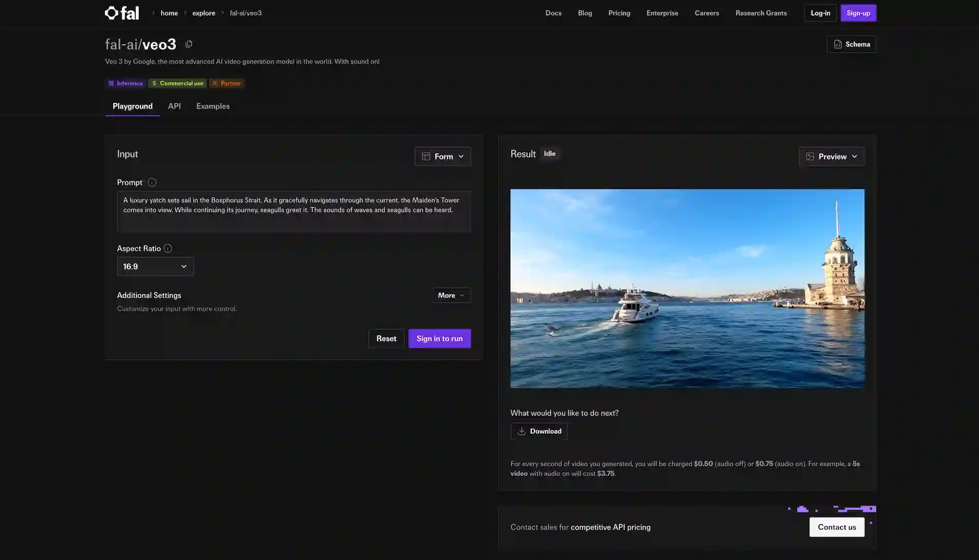Click the fal-ai/veo3 breadcrumb
Image resolution: width=979 pixels, height=560 pixels.
click(246, 13)
